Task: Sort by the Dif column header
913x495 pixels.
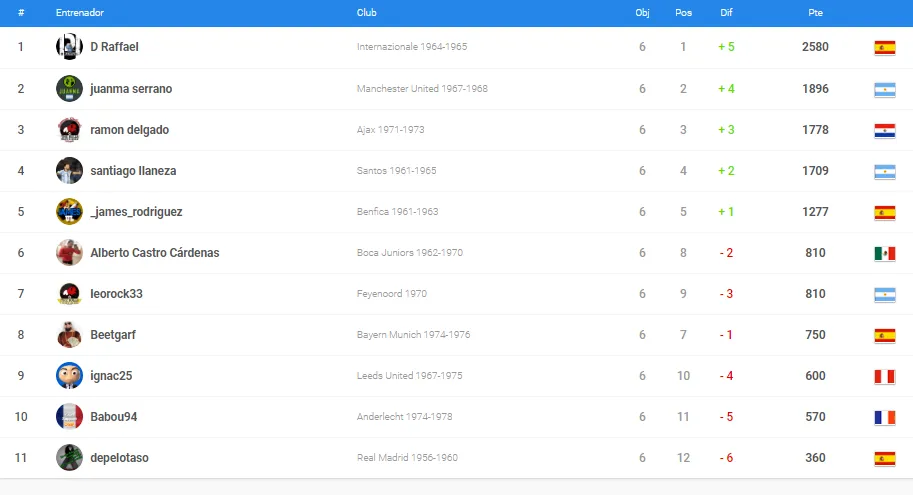Action: pyautogui.click(x=726, y=12)
